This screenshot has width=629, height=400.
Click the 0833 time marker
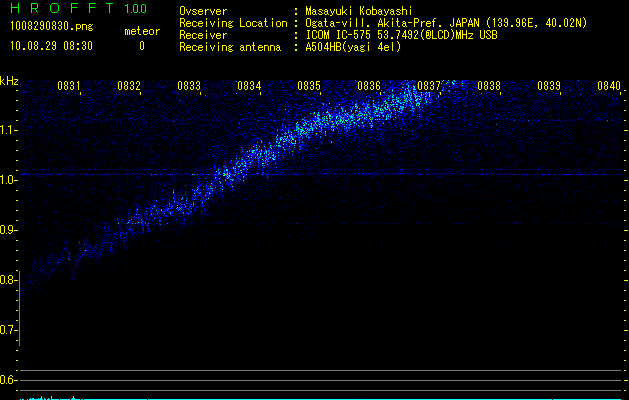click(189, 86)
